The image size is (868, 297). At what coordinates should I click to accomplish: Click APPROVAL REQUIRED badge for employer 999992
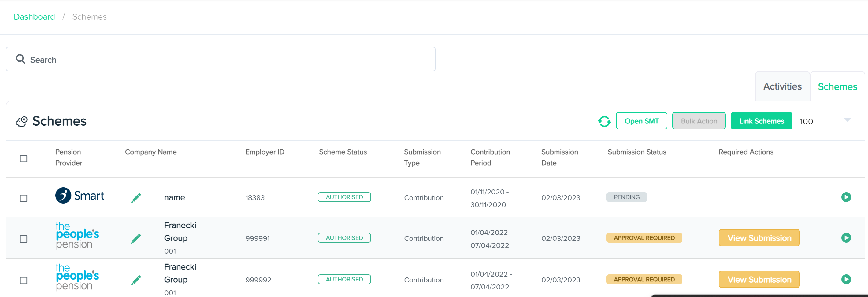[x=644, y=279]
